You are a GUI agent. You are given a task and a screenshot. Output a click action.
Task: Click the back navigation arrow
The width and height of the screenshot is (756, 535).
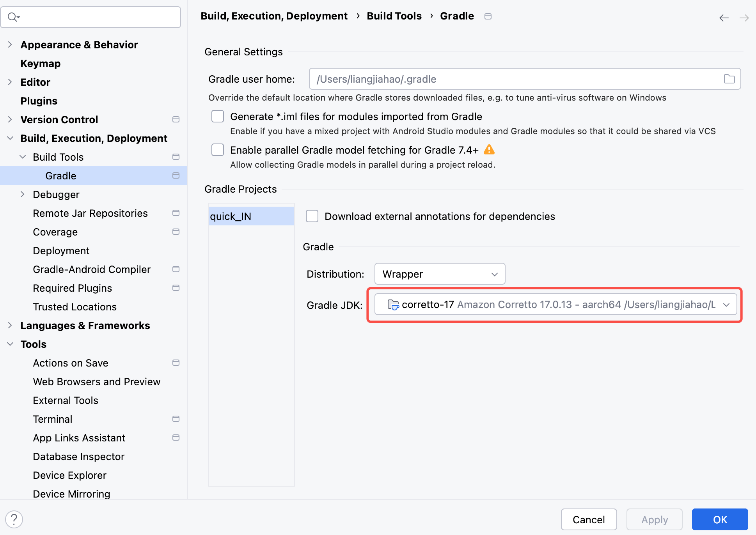724,18
